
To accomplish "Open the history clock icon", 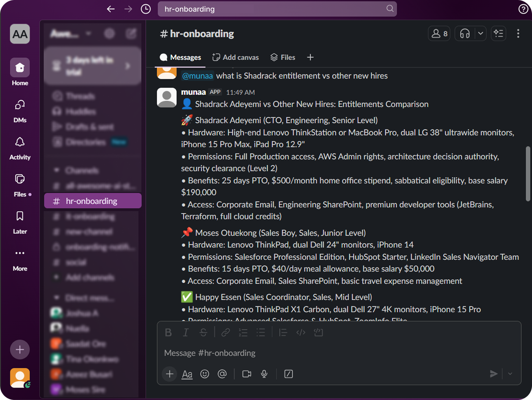I will tap(146, 9).
